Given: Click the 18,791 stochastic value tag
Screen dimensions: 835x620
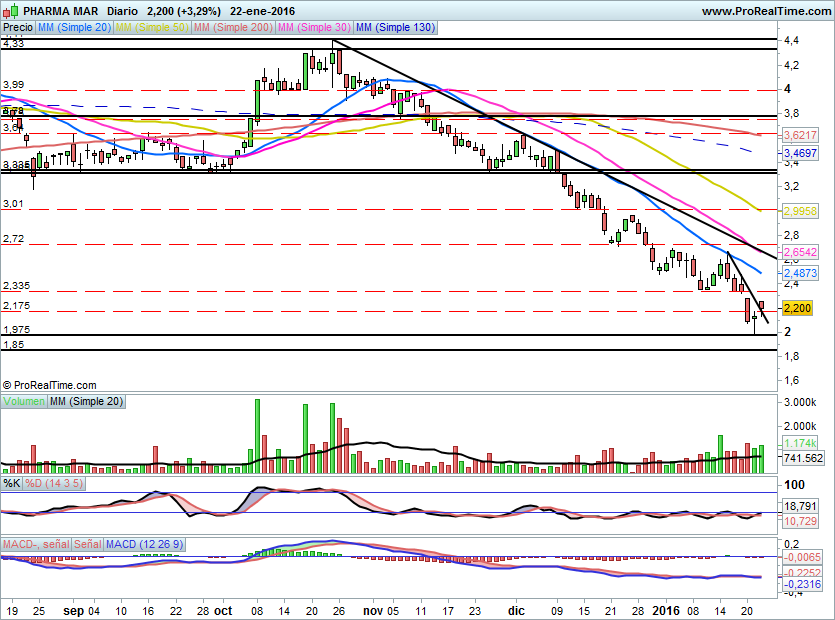Looking at the screenshot, I should tap(800, 506).
